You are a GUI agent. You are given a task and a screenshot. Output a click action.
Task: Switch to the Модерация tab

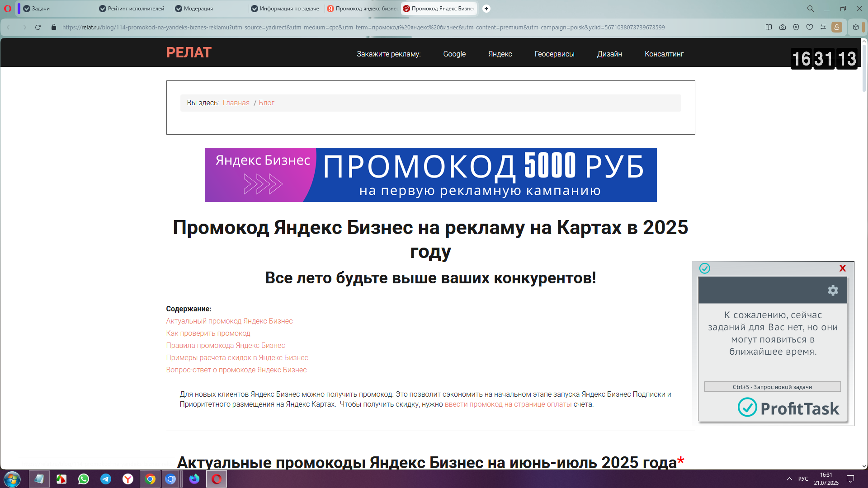[x=211, y=9]
